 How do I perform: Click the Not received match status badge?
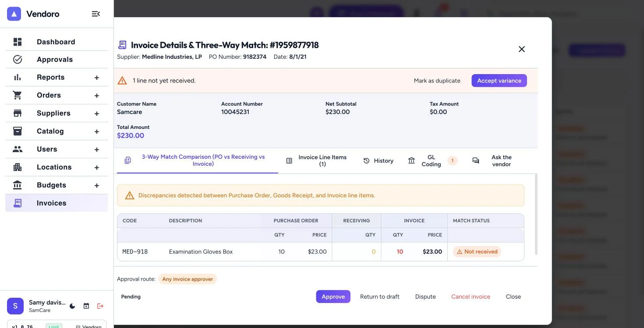477,252
